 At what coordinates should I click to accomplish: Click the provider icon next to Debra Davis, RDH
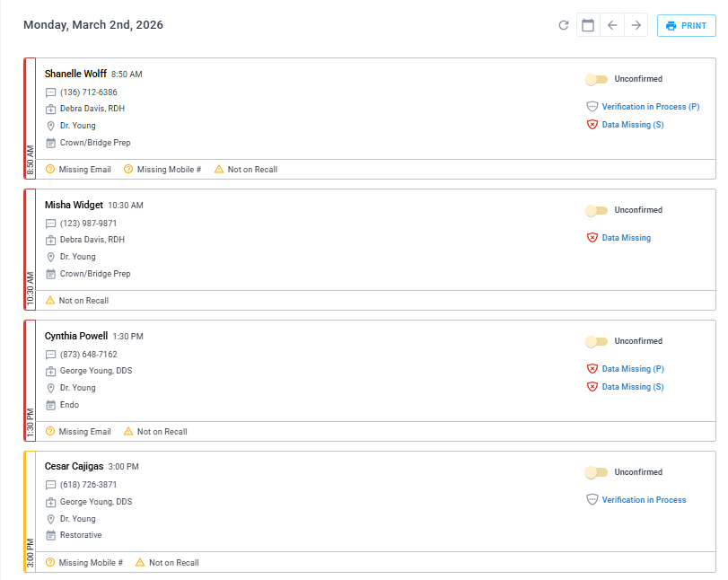(x=49, y=109)
